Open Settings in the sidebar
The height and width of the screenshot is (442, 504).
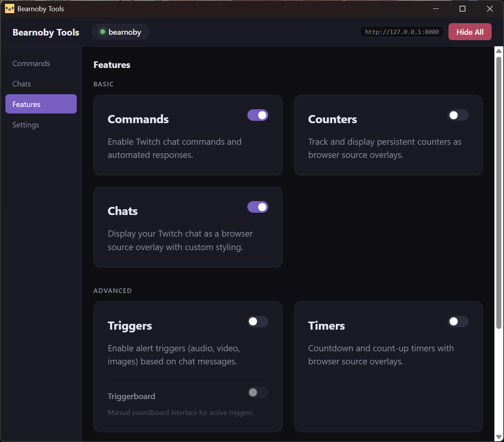pyautogui.click(x=41, y=125)
